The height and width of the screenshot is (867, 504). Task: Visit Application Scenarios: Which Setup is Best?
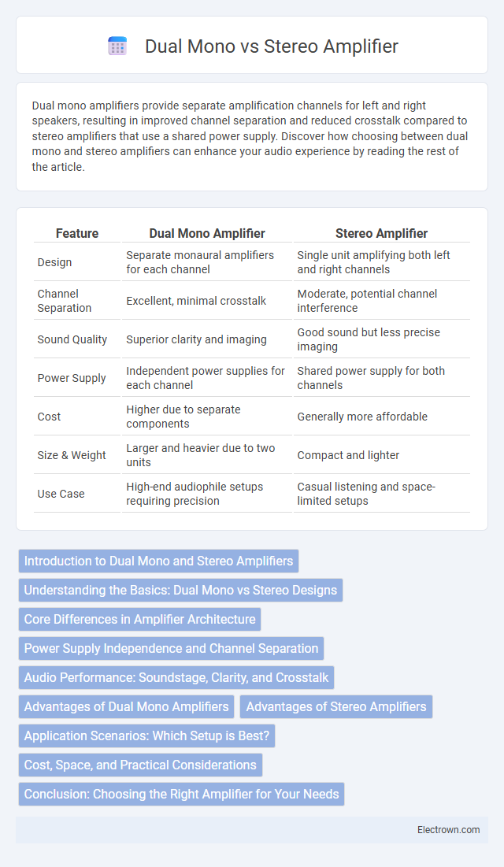pos(146,735)
